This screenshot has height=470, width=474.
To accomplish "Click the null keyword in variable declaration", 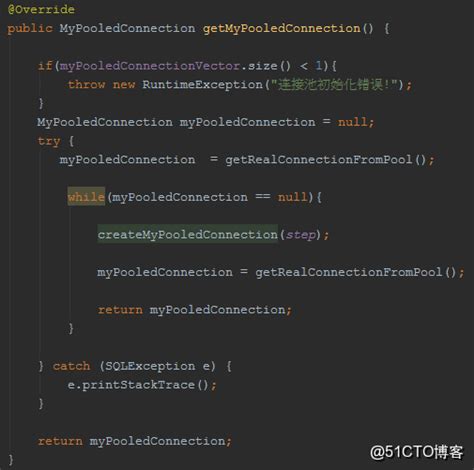I will (353, 122).
